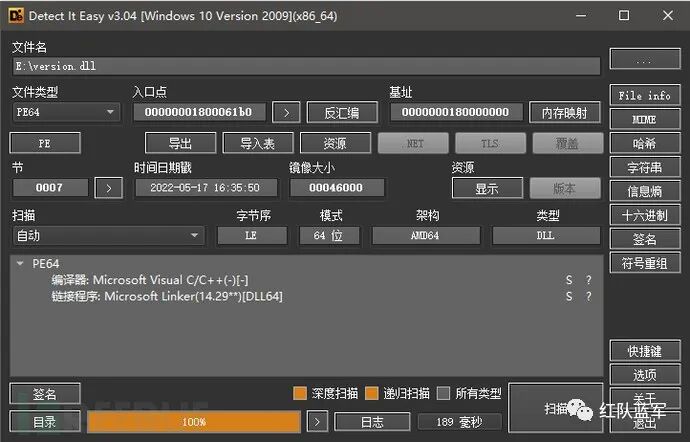Open sections arrow button next to 0007
This screenshot has width=690, height=442.
point(109,188)
